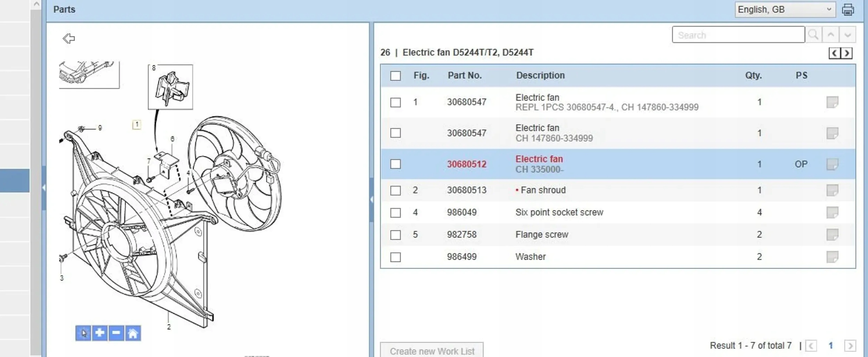The height and width of the screenshot is (357, 868).
Task: Click the left sidebar scrollbar up arrow
Action: click(x=36, y=5)
